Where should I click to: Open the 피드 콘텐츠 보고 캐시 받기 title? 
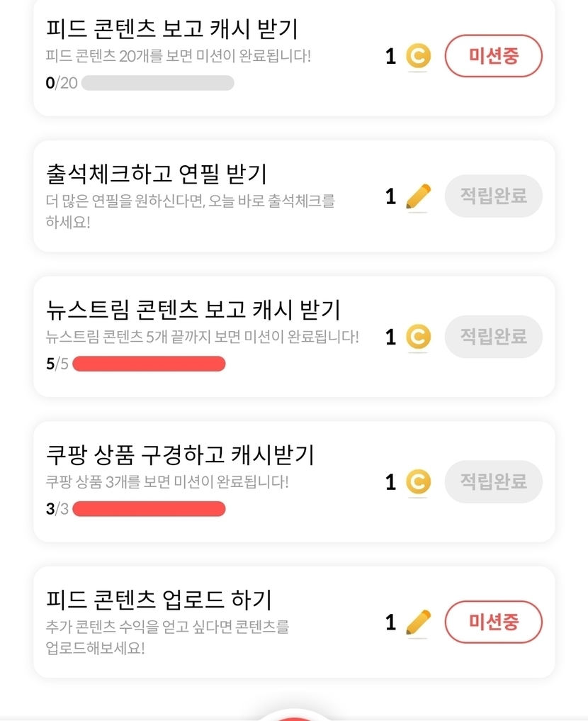[x=171, y=29]
